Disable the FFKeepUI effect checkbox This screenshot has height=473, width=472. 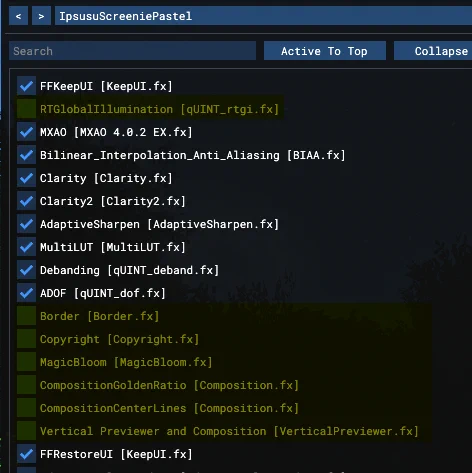click(x=26, y=86)
